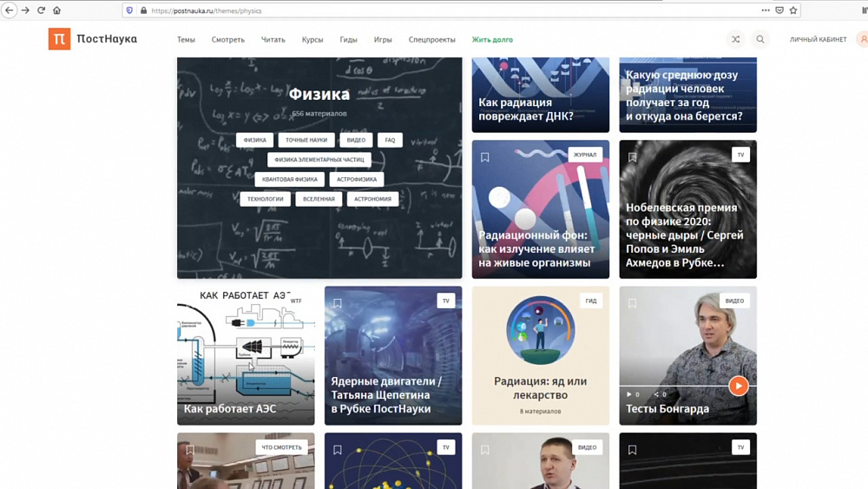Open the browser home page icon
The height and width of the screenshot is (489, 868).
(x=57, y=10)
